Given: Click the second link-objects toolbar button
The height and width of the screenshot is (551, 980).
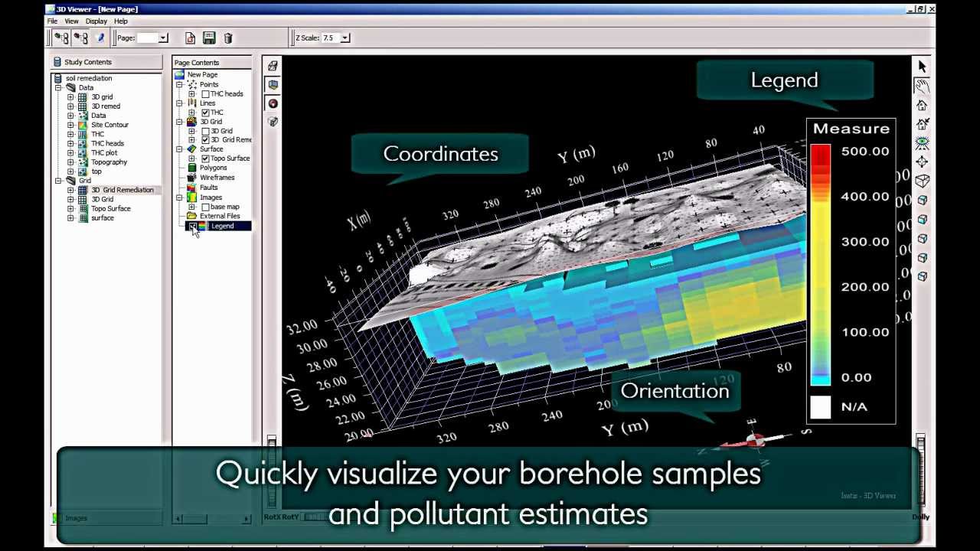Looking at the screenshot, I should coord(80,37).
